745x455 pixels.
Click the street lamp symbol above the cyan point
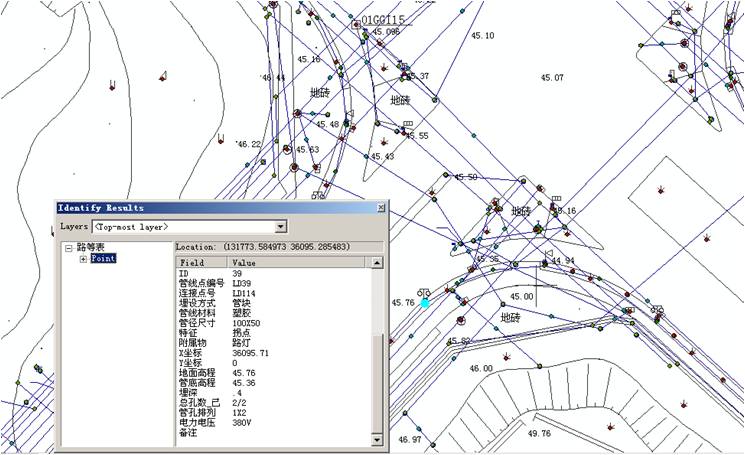[x=423, y=290]
